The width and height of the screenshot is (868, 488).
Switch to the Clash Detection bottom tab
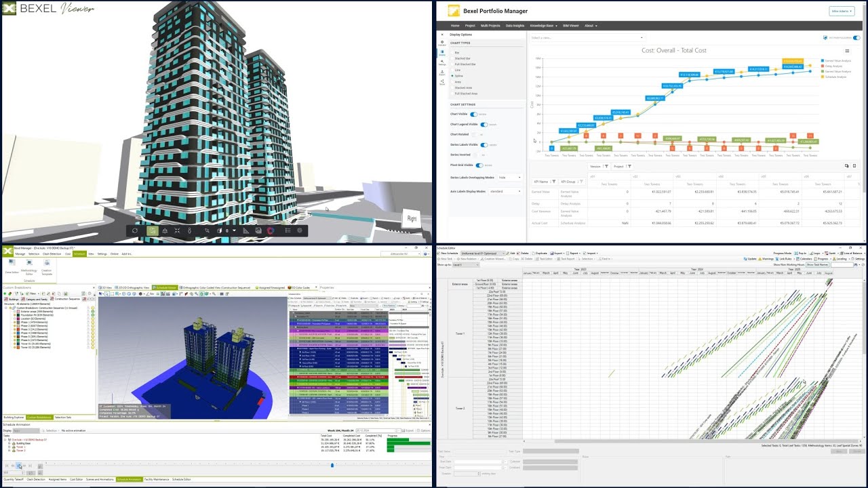[37, 479]
